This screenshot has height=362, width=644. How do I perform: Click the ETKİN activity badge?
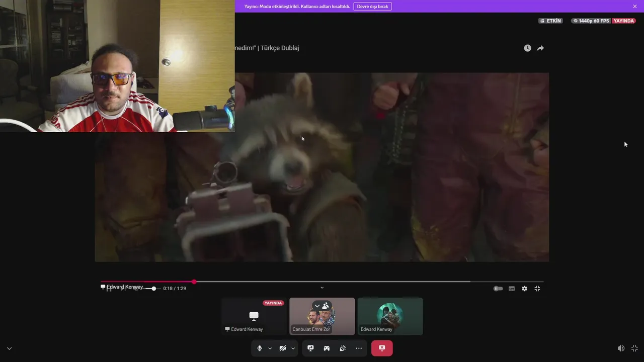click(x=550, y=21)
